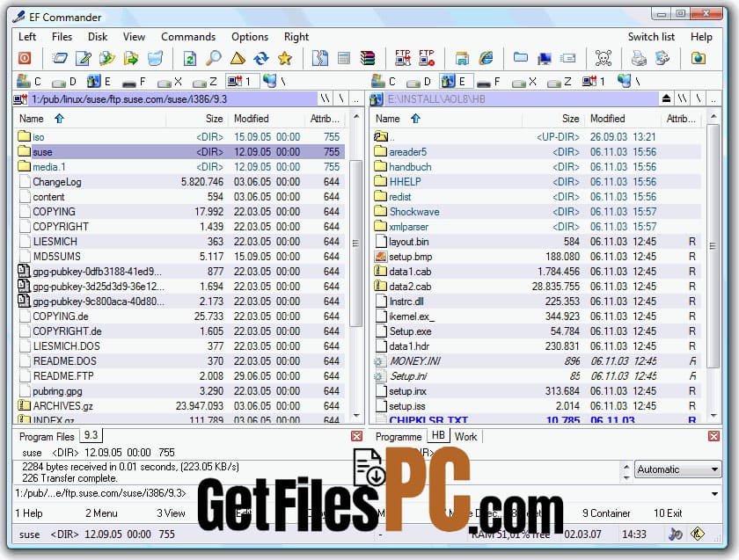Switch right pane to drive C

384,82
